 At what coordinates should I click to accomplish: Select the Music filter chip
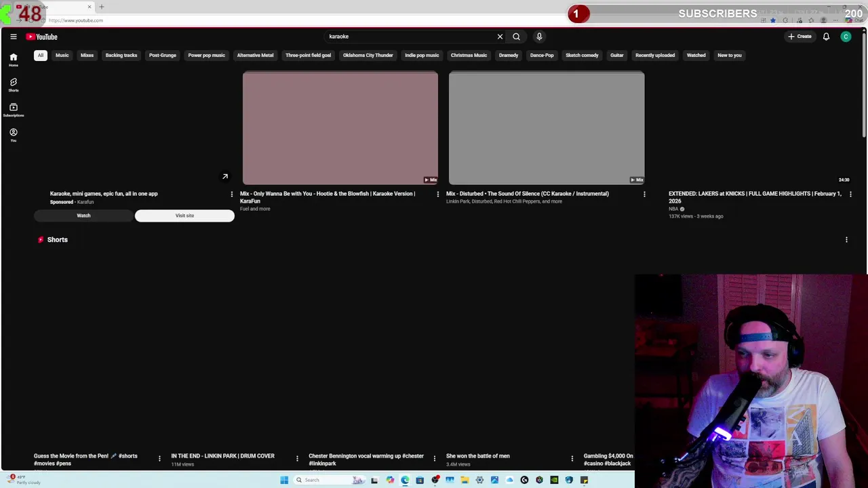[x=62, y=56]
